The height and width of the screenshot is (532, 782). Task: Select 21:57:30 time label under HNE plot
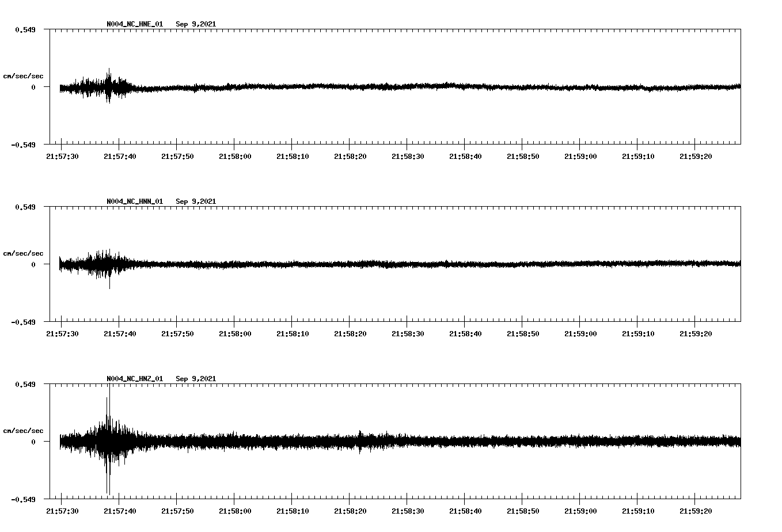[x=62, y=157]
